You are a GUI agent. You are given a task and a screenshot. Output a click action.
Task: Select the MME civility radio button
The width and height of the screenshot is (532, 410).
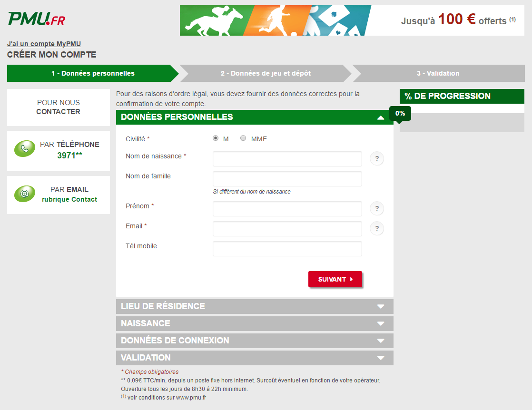pos(243,138)
